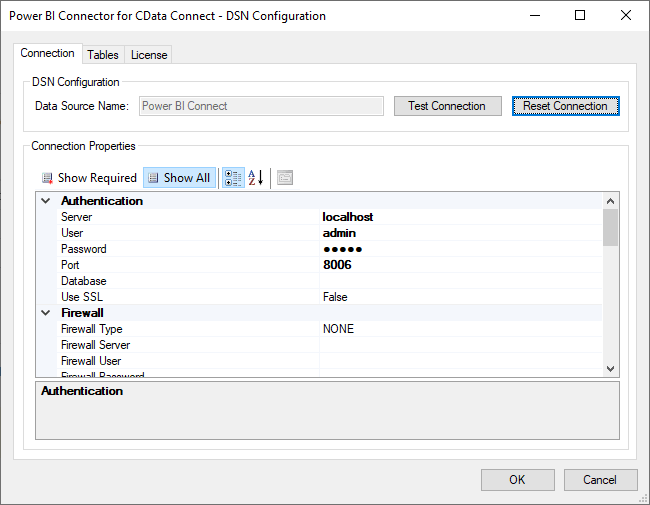Click the Cancel button

600,480
